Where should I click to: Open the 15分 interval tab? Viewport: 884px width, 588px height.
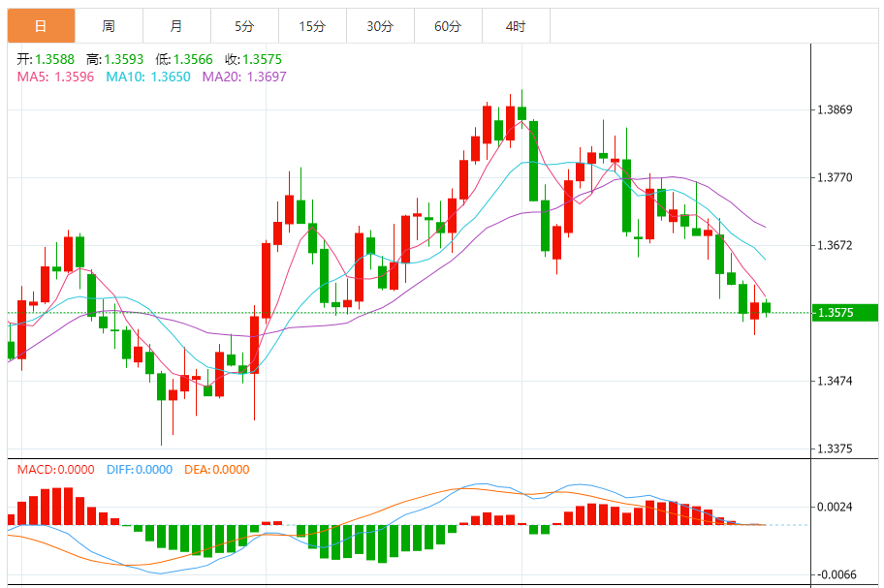[312, 26]
